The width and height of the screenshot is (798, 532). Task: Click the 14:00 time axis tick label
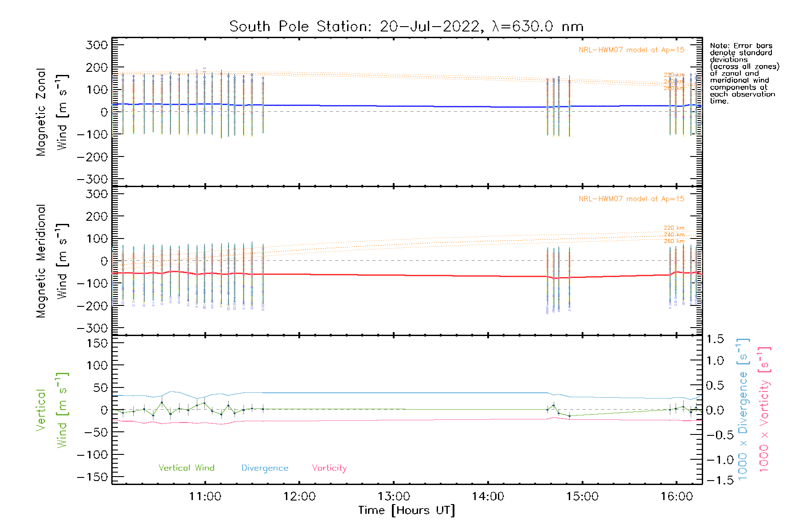488,497
